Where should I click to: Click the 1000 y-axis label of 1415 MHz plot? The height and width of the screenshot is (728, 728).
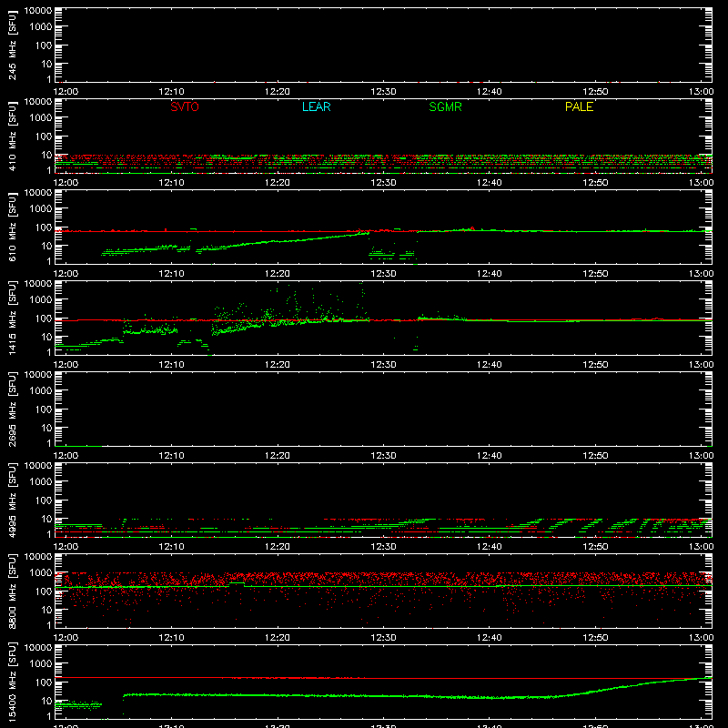pyautogui.click(x=41, y=300)
